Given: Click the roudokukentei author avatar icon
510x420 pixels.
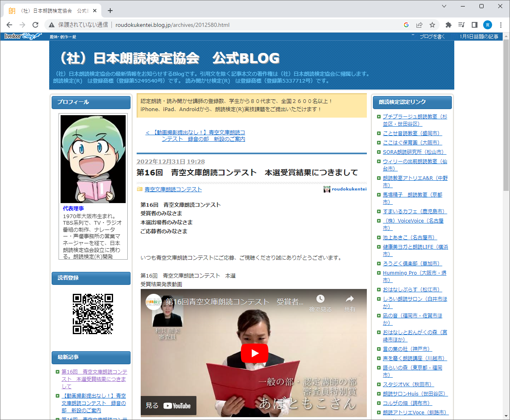Looking at the screenshot, I should (x=327, y=189).
